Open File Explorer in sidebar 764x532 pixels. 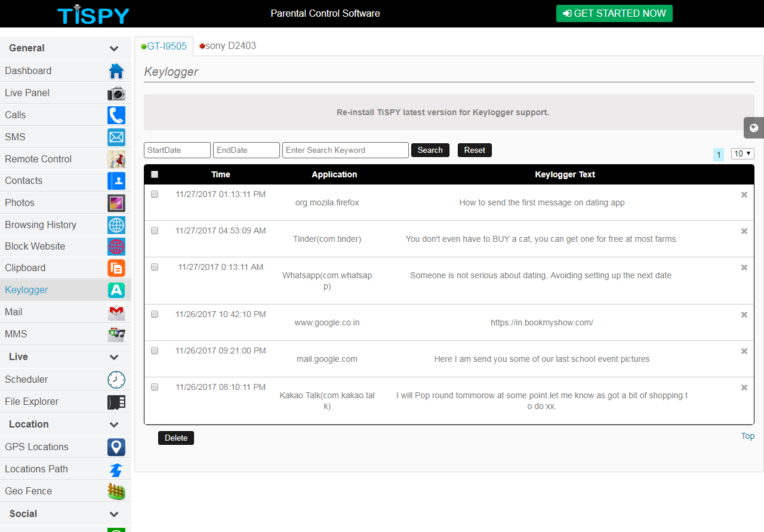pyautogui.click(x=66, y=402)
